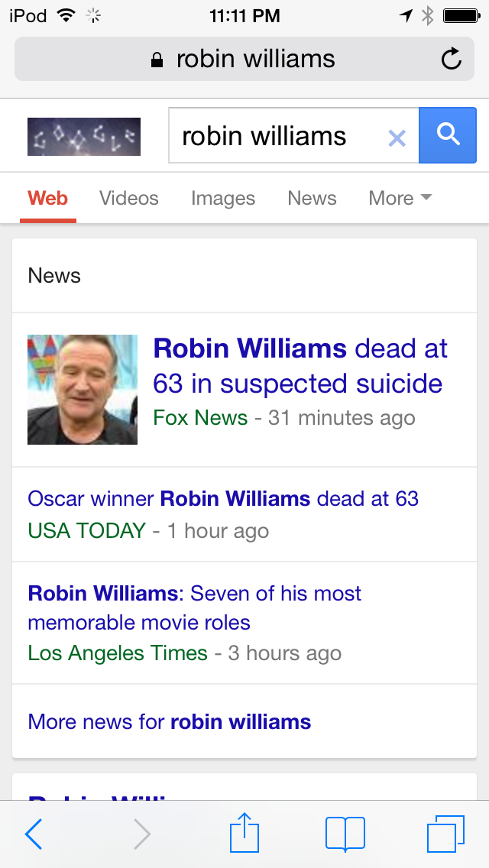Select the Web results tab
489x868 pixels.
pos(47,198)
